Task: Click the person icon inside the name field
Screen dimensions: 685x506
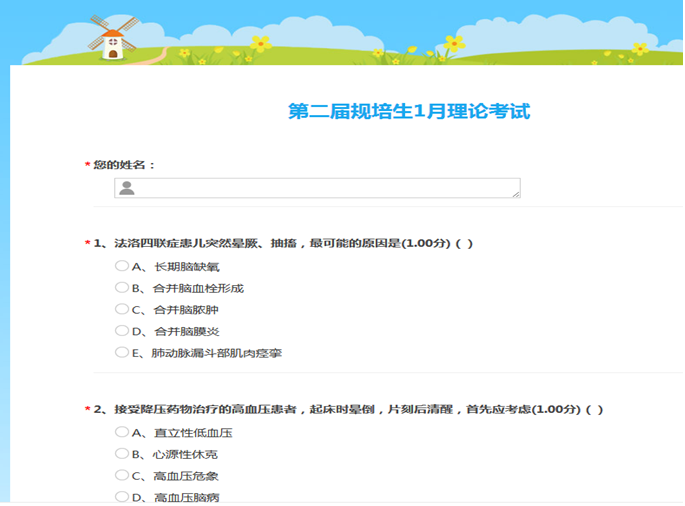Action: [x=126, y=188]
